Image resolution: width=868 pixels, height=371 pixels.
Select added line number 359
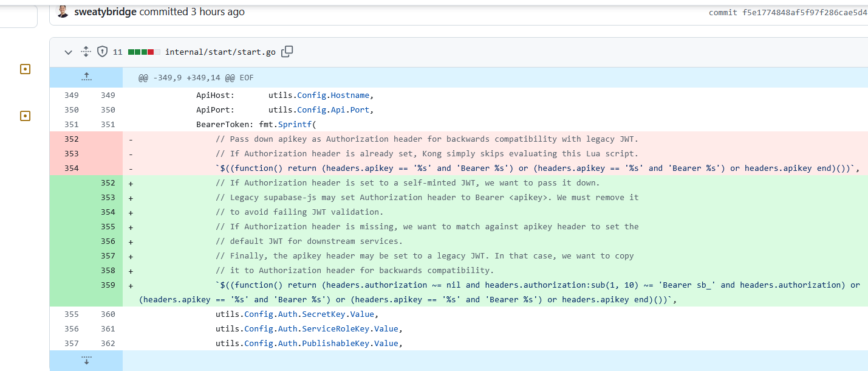tap(108, 285)
